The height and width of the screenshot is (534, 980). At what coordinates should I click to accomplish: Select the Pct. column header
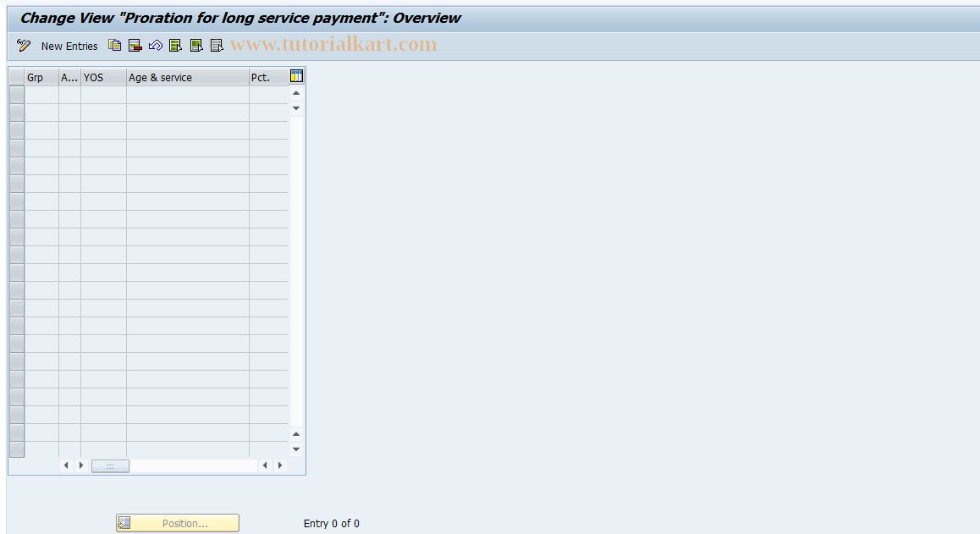coord(269,78)
